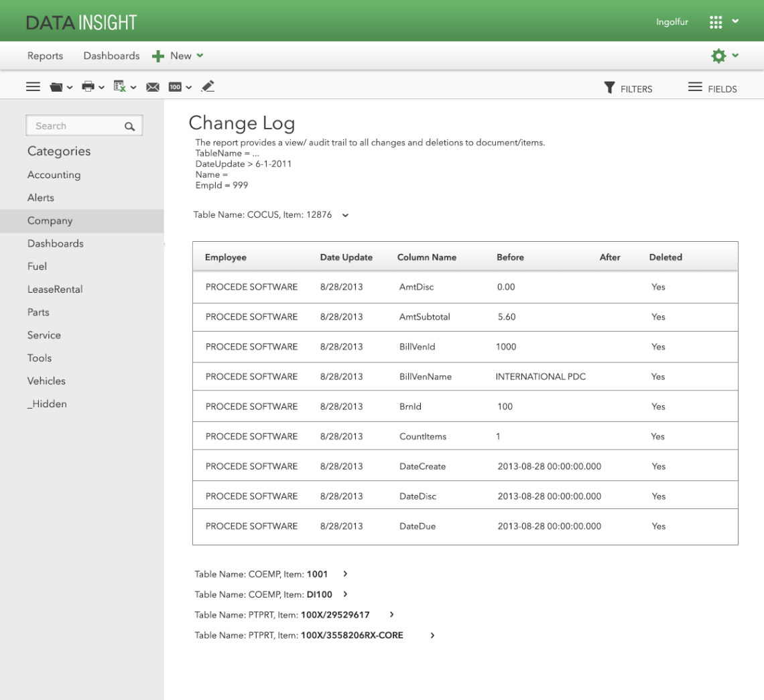Click the export to Excel icon
Screen dimensions: 764x700
[119, 86]
